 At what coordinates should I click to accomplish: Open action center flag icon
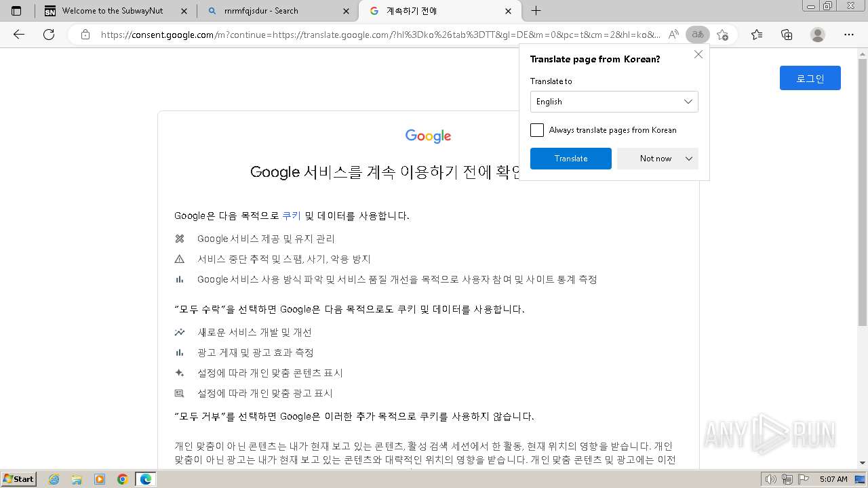[802, 479]
